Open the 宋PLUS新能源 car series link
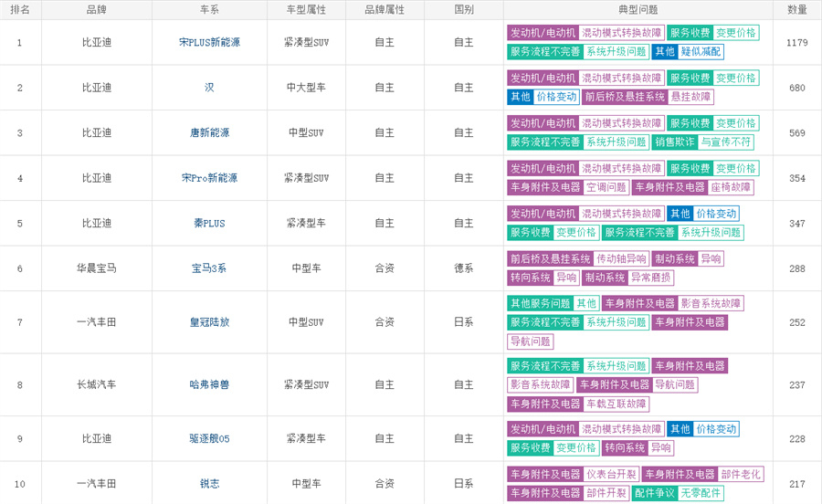 click(x=209, y=42)
